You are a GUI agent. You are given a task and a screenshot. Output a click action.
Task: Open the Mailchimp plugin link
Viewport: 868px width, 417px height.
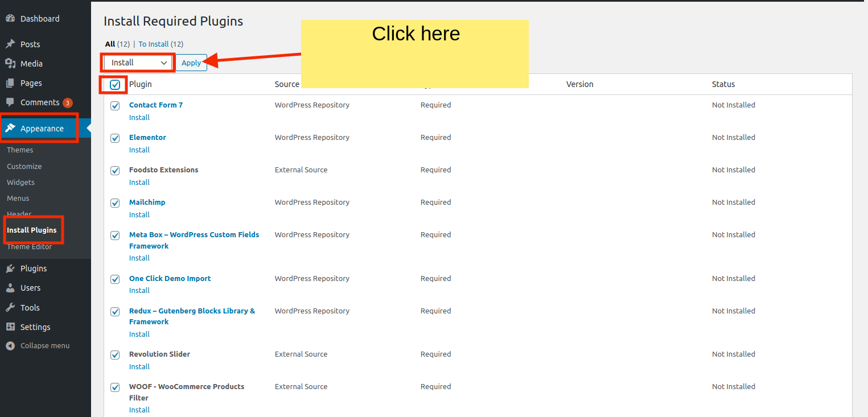[147, 203]
